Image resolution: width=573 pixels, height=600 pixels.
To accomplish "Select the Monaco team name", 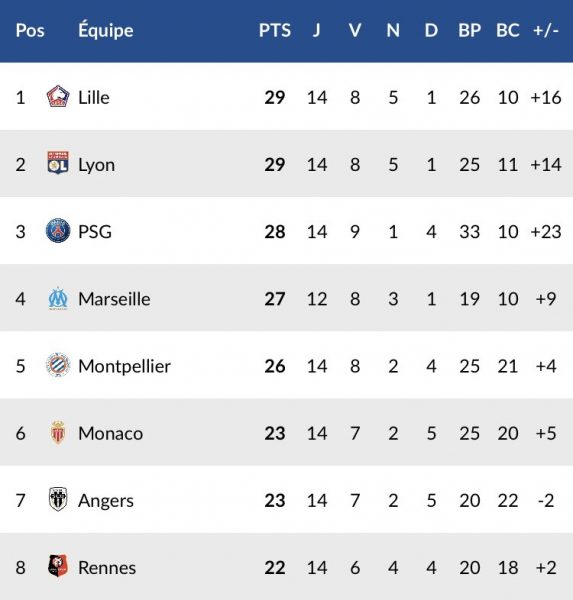I will point(110,434).
